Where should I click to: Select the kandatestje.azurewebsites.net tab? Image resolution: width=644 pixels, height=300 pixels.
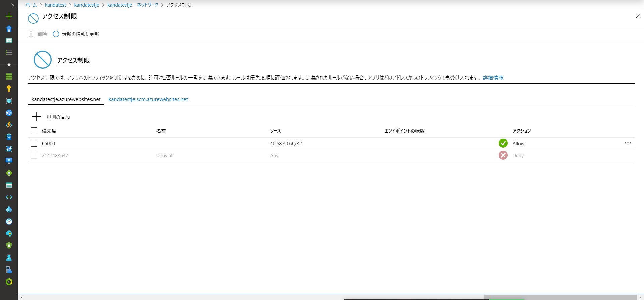coord(66,99)
